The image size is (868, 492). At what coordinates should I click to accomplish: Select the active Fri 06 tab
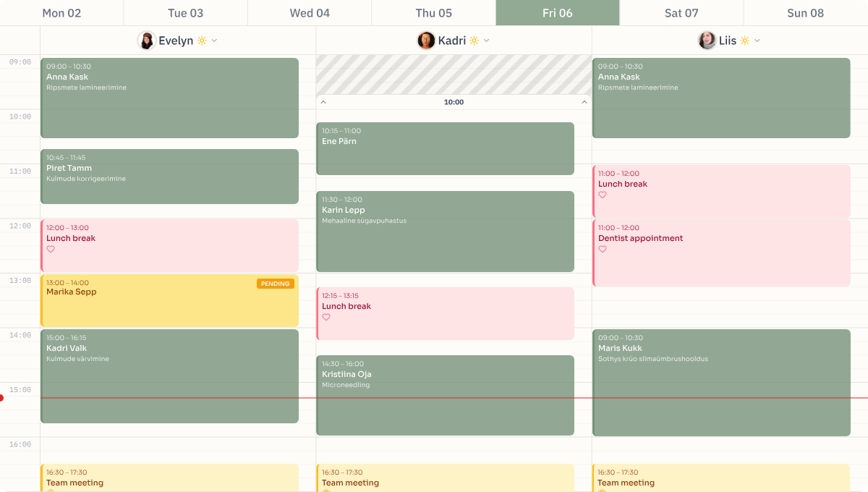point(558,13)
